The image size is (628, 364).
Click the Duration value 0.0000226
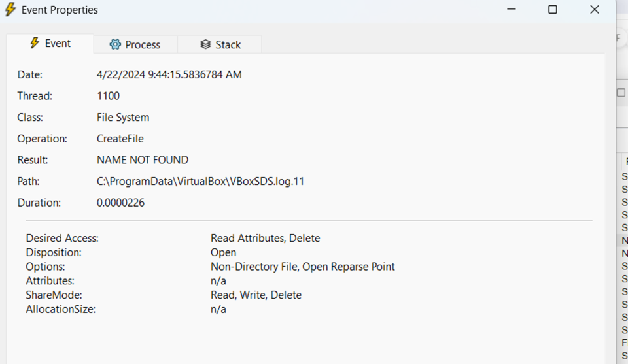[x=120, y=203]
